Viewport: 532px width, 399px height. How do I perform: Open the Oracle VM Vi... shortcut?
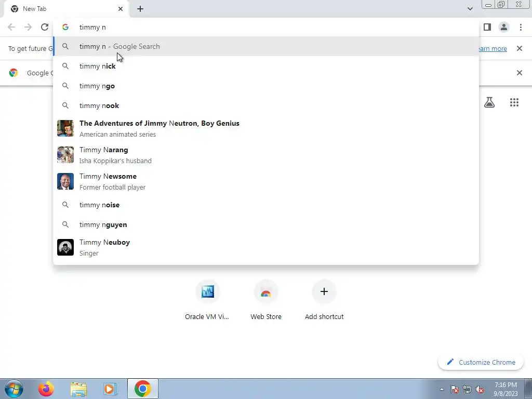[207, 300]
